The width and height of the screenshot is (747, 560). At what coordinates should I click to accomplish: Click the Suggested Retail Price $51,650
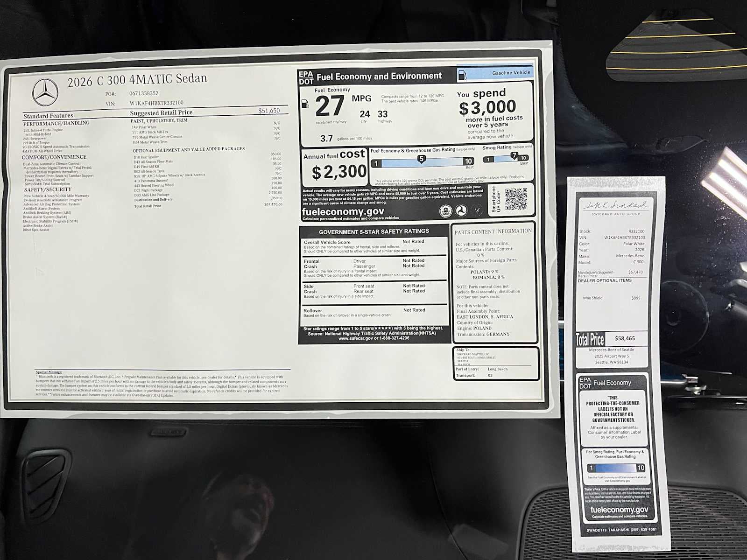(x=269, y=111)
